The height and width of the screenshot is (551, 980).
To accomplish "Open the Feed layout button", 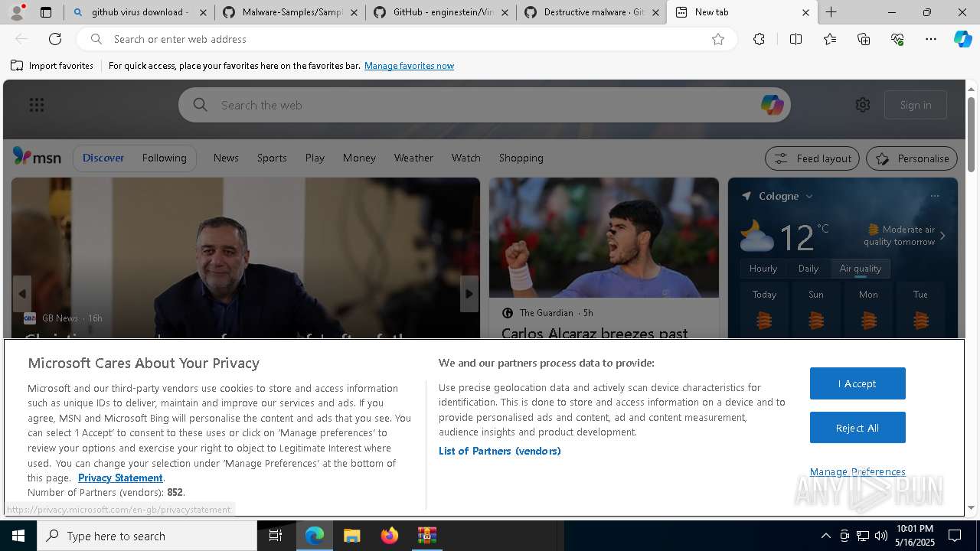I will (813, 158).
